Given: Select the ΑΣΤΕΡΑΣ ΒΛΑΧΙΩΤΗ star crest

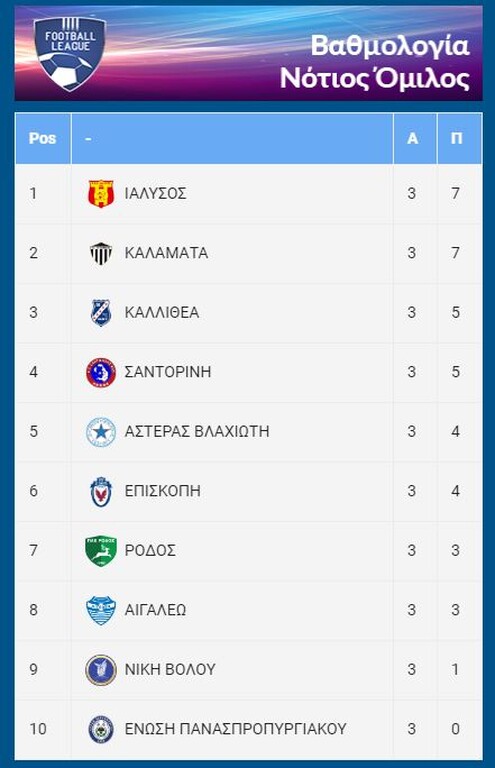Looking at the screenshot, I should (x=101, y=432).
